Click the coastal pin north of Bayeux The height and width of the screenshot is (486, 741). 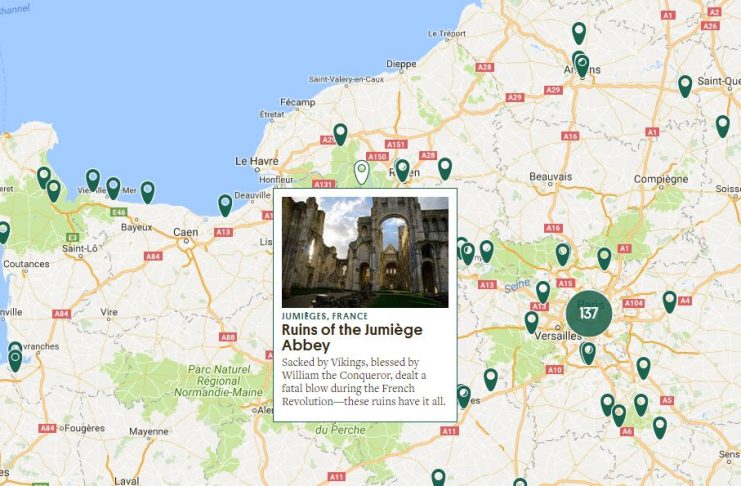pyautogui.click(x=148, y=192)
